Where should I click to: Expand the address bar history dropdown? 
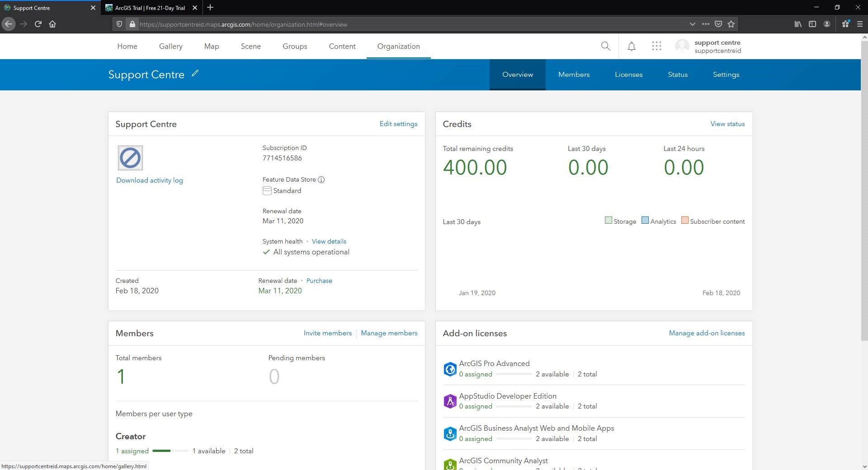point(692,24)
